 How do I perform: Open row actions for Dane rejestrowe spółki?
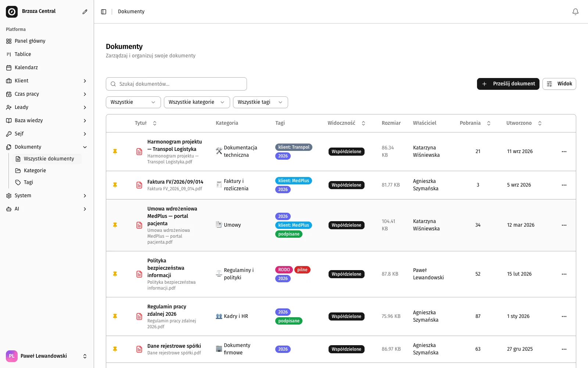pos(564,349)
